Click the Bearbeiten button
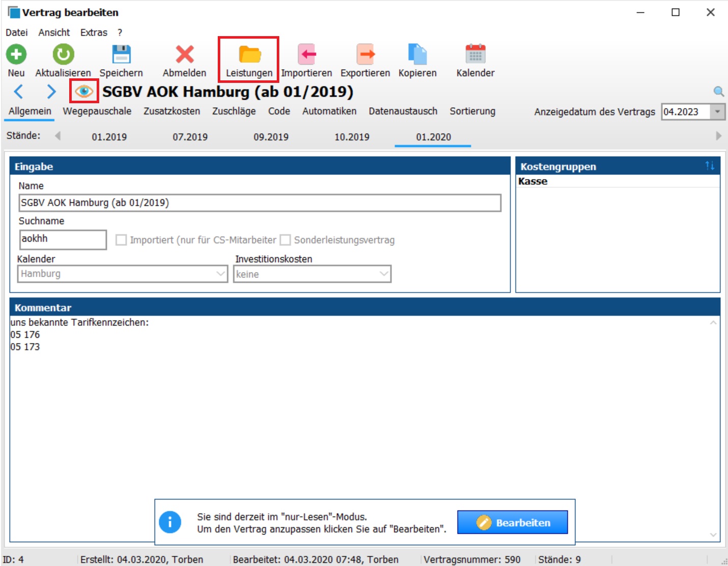The height and width of the screenshot is (566, 728). click(x=512, y=522)
